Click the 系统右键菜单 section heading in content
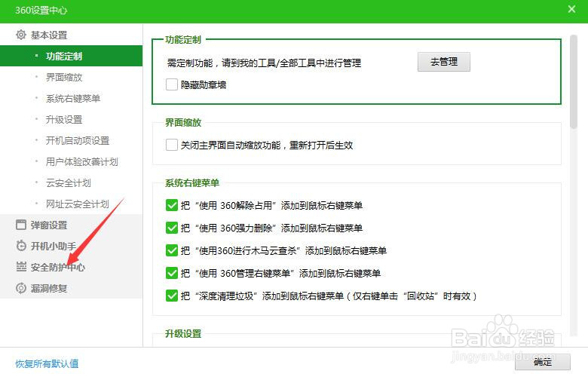Screen dimensions: 588x377 (x=192, y=182)
